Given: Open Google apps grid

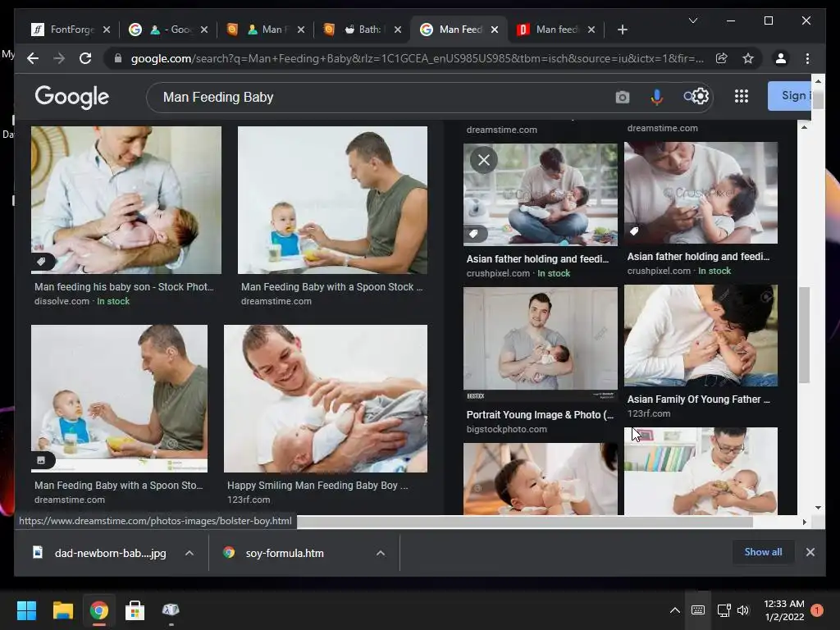Looking at the screenshot, I should 742,97.
